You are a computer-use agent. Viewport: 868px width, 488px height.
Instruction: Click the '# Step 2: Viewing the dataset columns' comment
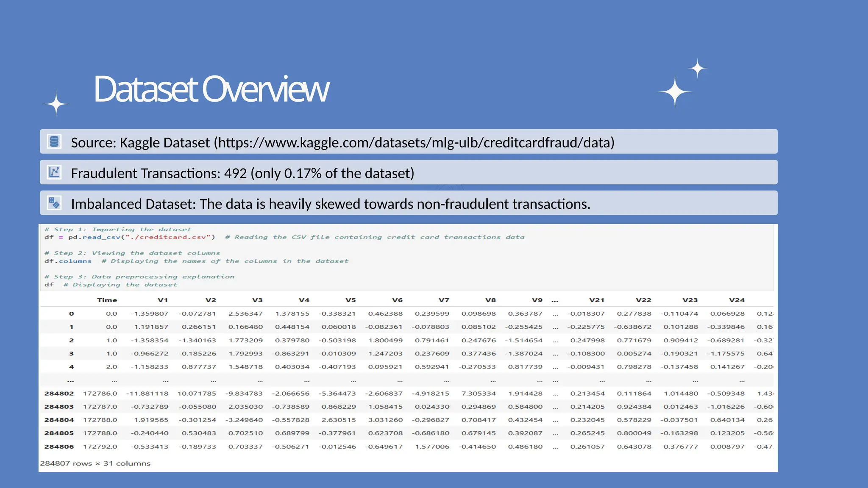coord(132,253)
